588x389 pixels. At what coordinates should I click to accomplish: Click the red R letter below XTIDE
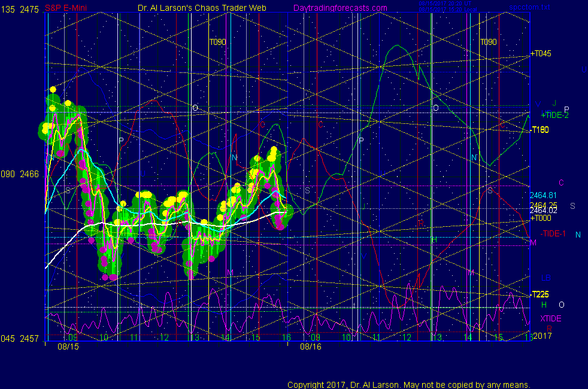pyautogui.click(x=549, y=329)
